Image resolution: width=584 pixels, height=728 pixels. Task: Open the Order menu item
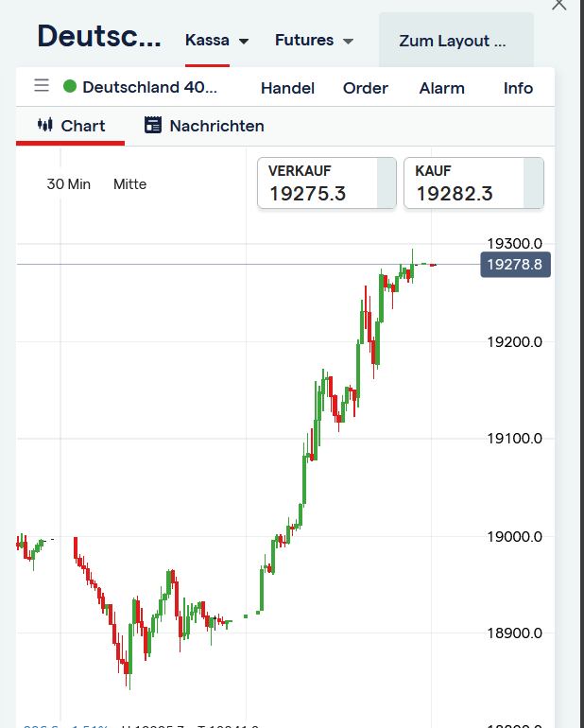coord(366,88)
